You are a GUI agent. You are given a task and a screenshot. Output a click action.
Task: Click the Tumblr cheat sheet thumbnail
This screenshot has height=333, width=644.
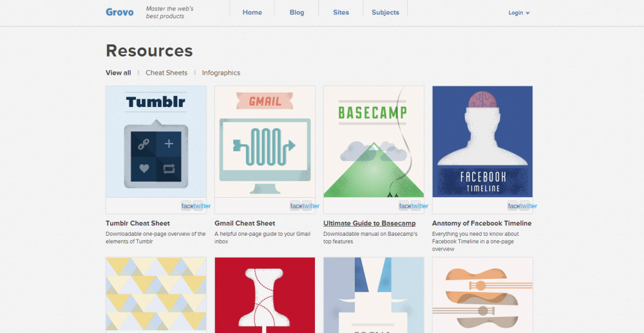coord(156,141)
